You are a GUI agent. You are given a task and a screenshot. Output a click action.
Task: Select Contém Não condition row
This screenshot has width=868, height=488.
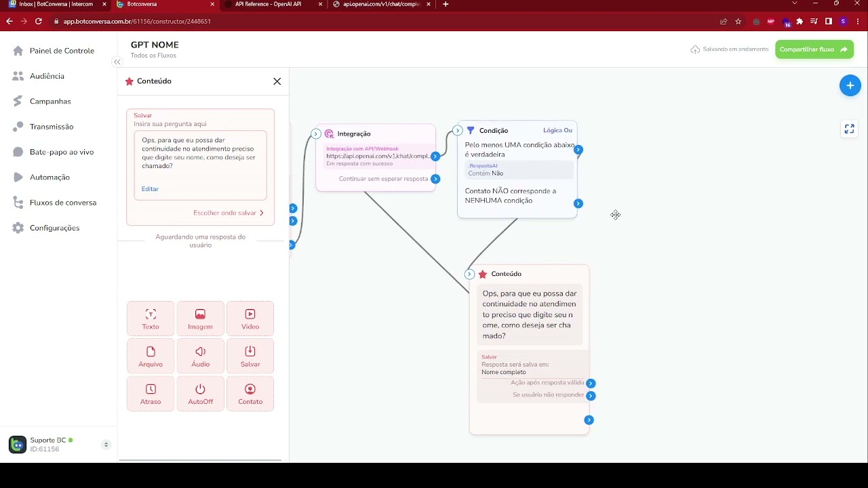click(519, 169)
